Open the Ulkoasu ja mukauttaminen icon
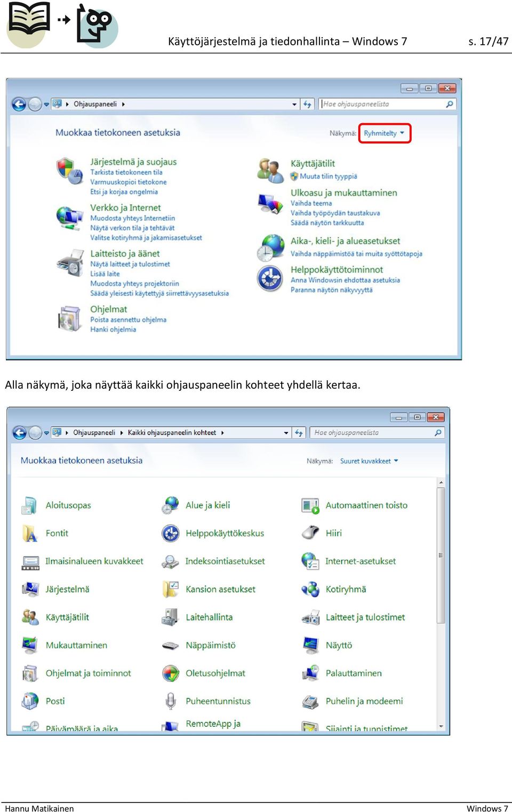512x812 pixels. (270, 204)
